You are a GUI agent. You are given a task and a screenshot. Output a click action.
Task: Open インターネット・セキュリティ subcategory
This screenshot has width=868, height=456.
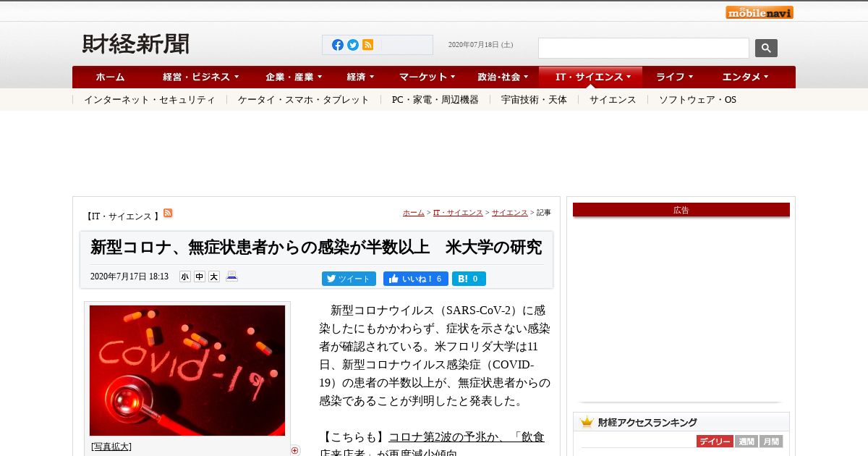(x=150, y=100)
